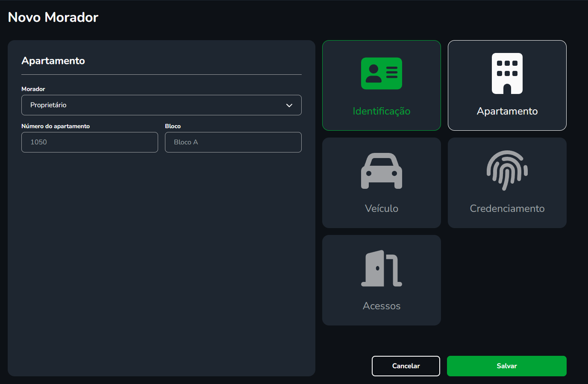Click the Acessos door icon
Viewport: 588px width, 384px height.
(381, 268)
